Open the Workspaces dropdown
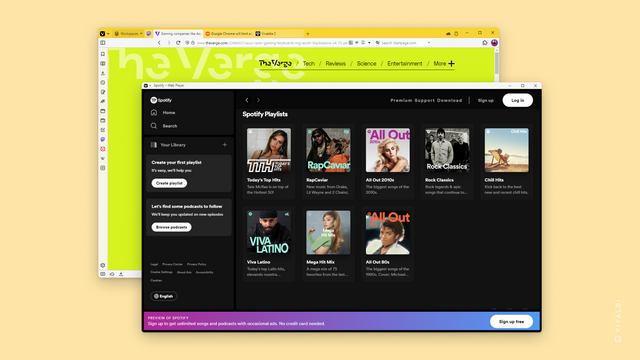640x360 pixels. (129, 33)
